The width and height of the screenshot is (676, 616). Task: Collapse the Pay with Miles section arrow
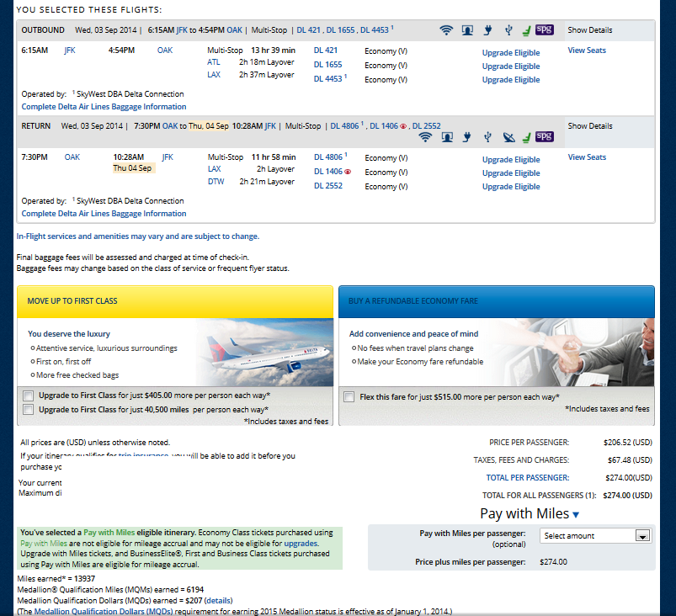point(576,514)
